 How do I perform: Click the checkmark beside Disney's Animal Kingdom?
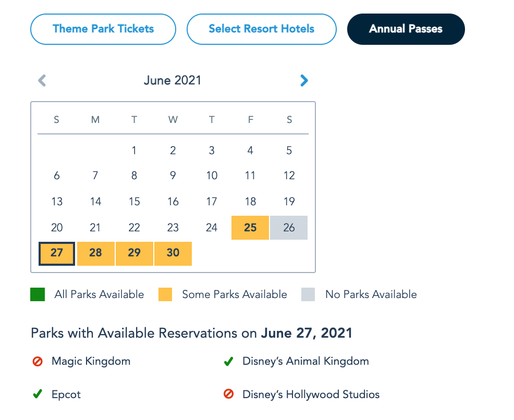228,361
